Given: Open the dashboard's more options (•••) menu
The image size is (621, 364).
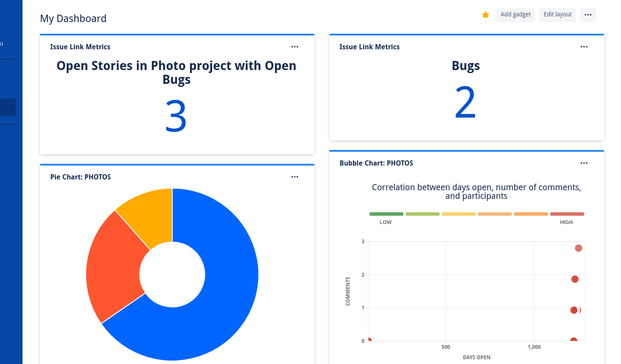Looking at the screenshot, I should click(x=588, y=14).
